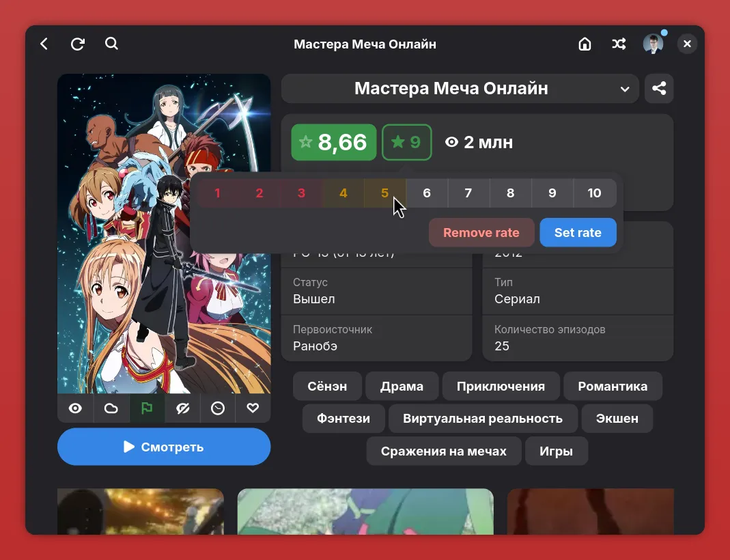
Task: Open the user profile avatar
Action: [x=653, y=44]
